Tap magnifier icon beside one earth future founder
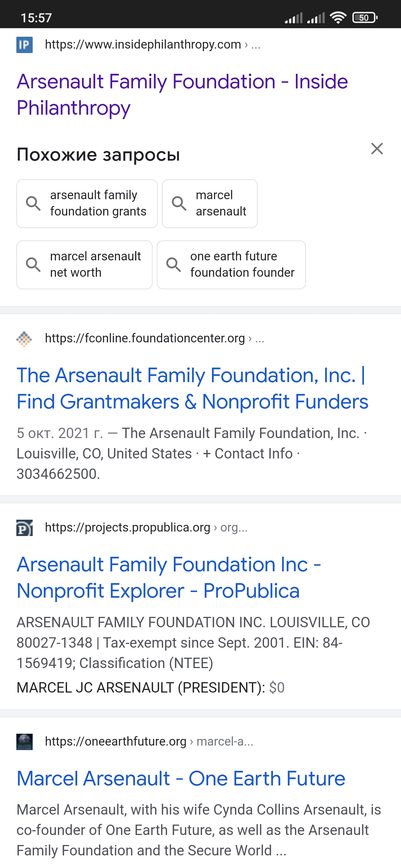401x868 pixels. coord(173,264)
